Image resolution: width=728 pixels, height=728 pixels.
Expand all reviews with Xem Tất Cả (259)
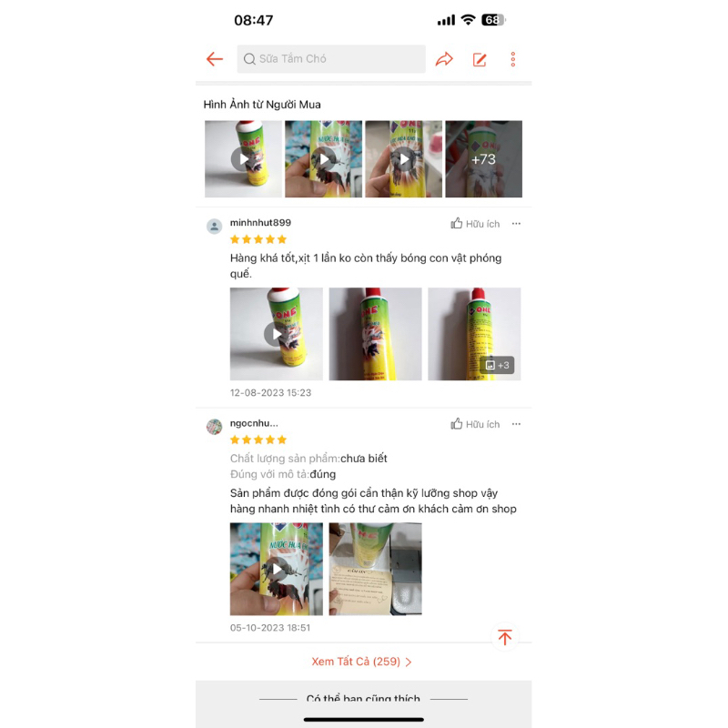pos(361,662)
